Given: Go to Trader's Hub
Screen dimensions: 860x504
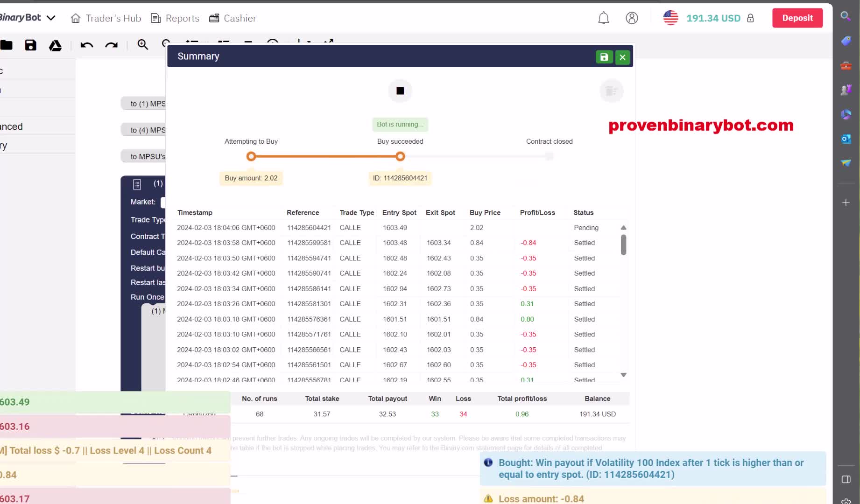Looking at the screenshot, I should [106, 18].
